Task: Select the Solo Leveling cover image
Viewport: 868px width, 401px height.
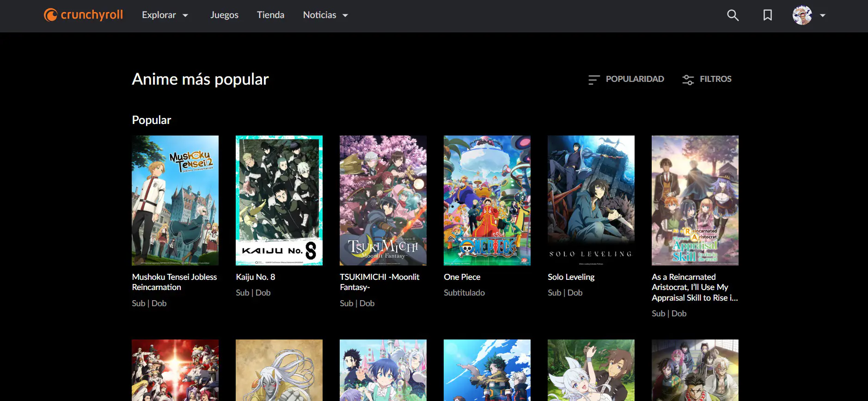Action: point(591,200)
